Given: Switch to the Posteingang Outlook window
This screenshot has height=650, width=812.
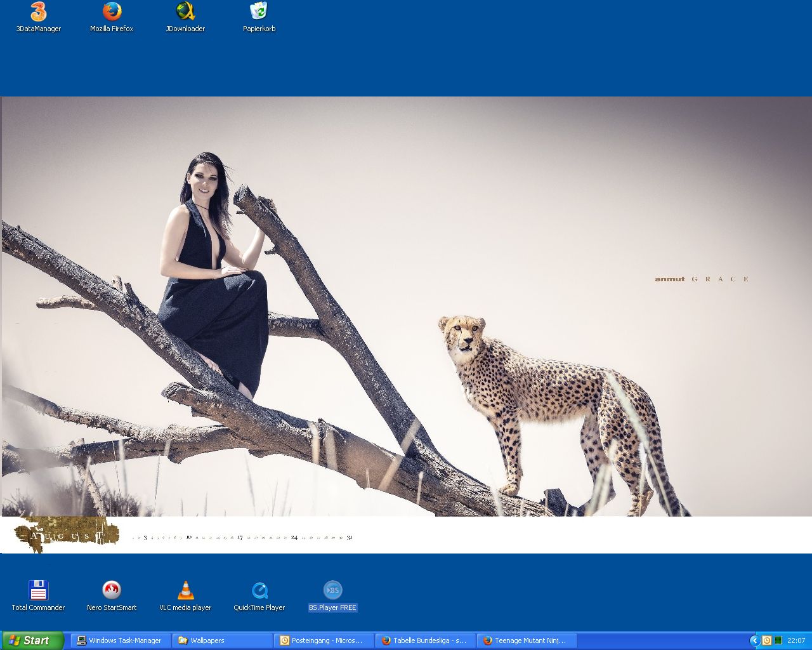Looking at the screenshot, I should click(x=324, y=640).
